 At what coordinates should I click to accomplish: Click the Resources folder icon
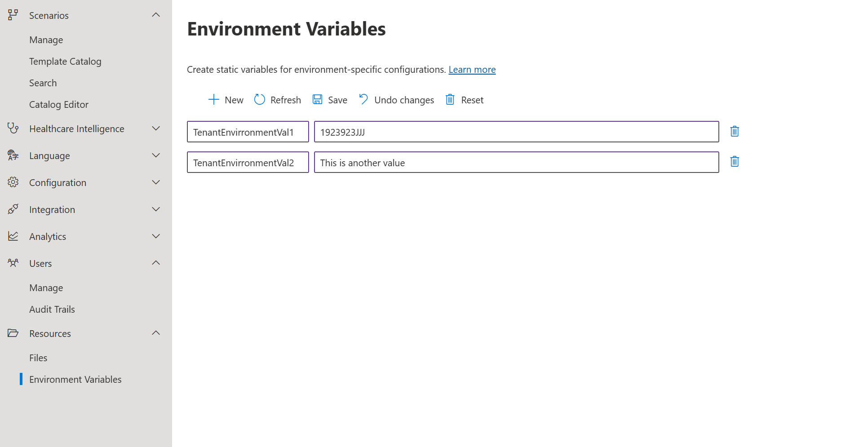click(13, 333)
